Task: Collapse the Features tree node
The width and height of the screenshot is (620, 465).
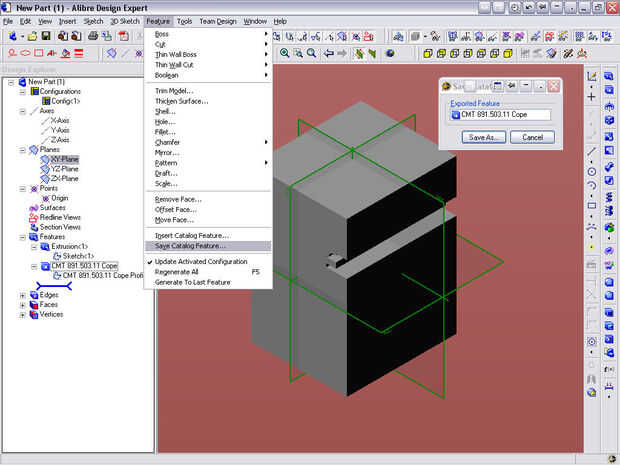Action: click(23, 236)
